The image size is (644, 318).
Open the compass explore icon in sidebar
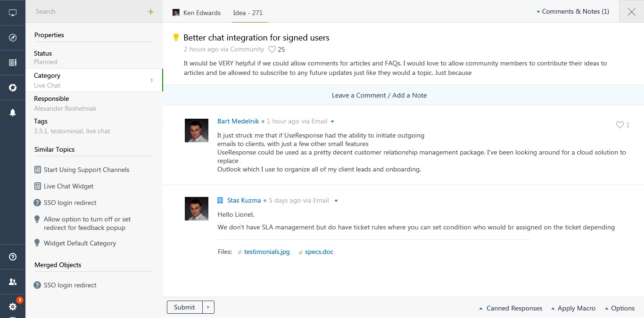pyautogui.click(x=13, y=38)
